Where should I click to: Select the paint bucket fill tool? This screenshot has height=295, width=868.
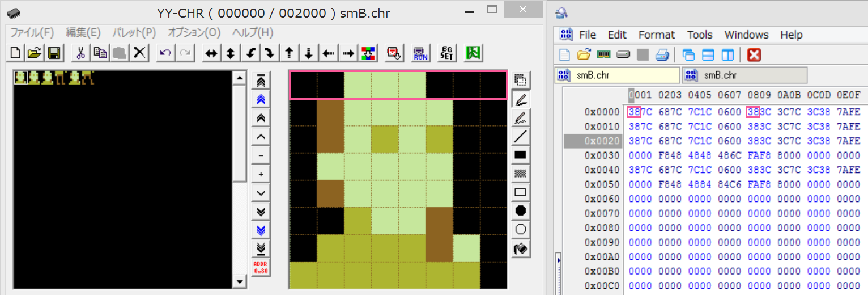[520, 248]
